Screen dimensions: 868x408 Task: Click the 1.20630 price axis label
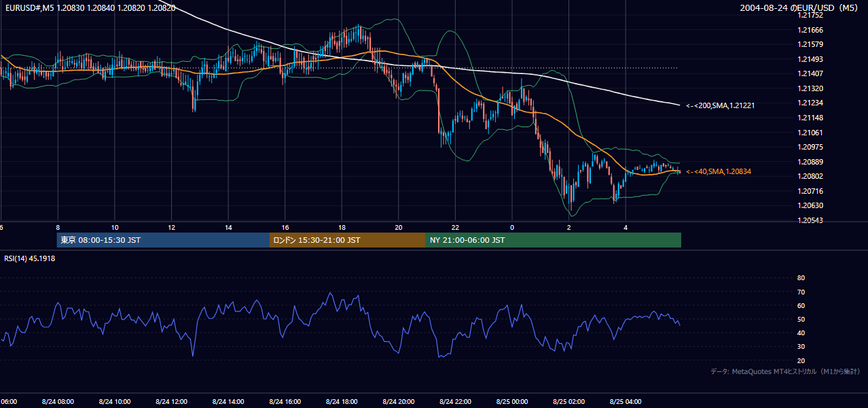click(x=810, y=205)
